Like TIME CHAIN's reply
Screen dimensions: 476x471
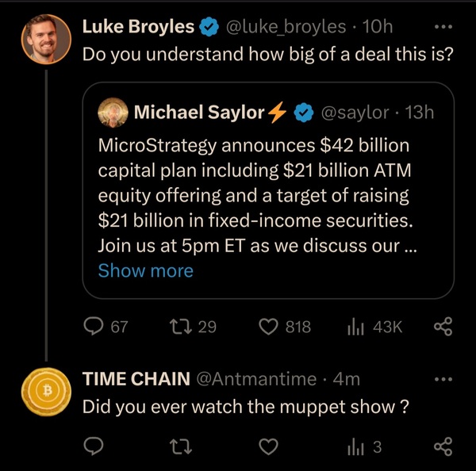tap(268, 446)
